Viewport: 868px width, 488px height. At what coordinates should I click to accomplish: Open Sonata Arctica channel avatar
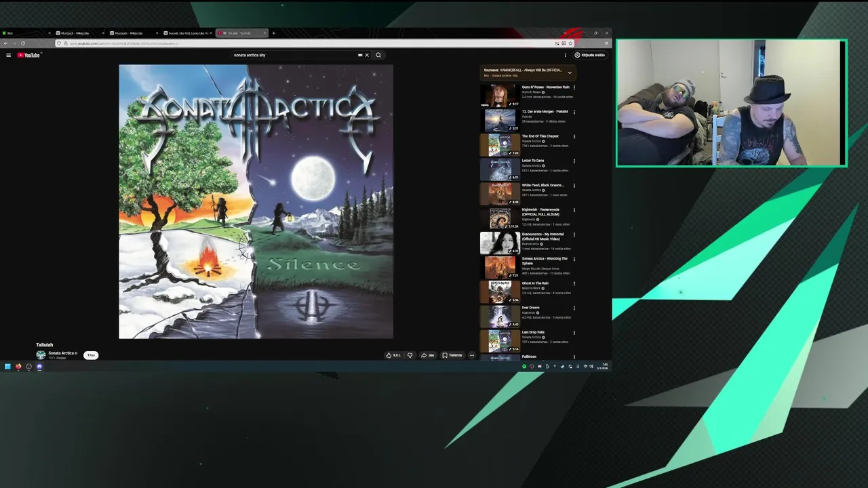point(41,355)
